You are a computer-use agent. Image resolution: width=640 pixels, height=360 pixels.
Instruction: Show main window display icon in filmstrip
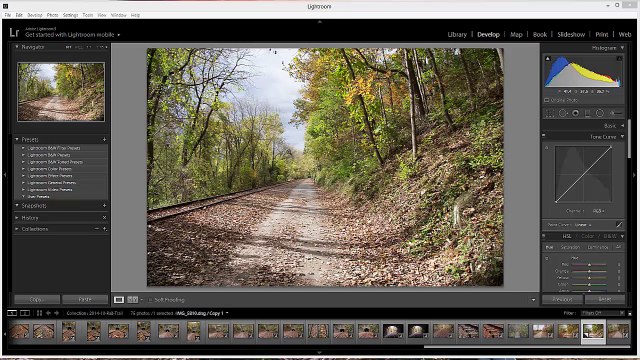12,313
